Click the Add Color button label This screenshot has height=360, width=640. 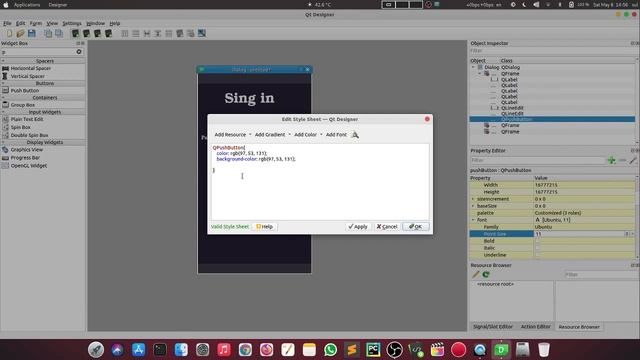[305, 135]
